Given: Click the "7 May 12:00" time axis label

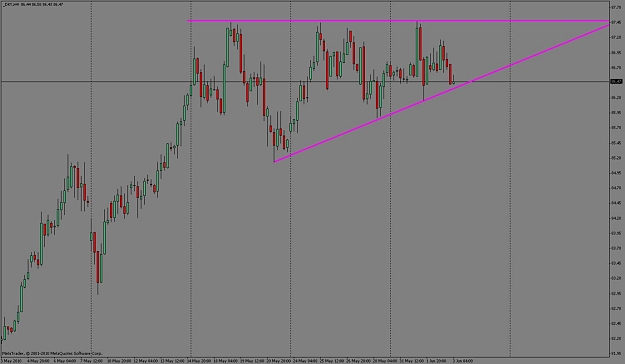Looking at the screenshot, I should coord(92,361).
